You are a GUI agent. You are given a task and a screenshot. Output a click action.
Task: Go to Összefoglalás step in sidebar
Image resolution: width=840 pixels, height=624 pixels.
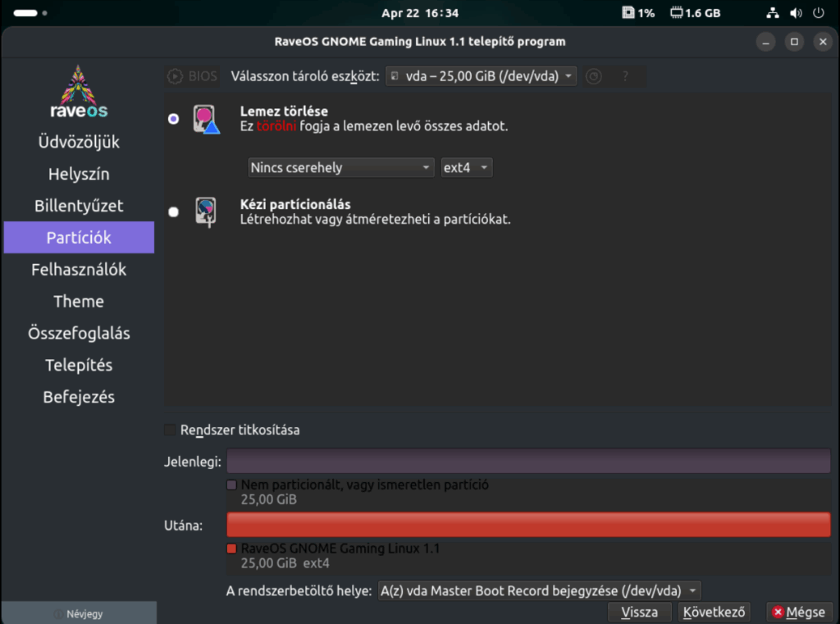[79, 333]
